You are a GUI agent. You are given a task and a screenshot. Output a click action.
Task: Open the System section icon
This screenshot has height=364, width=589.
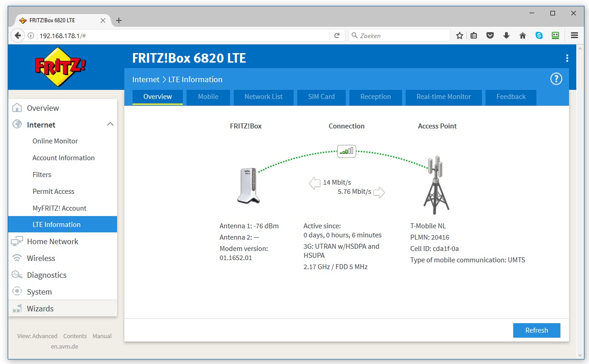[17, 291]
